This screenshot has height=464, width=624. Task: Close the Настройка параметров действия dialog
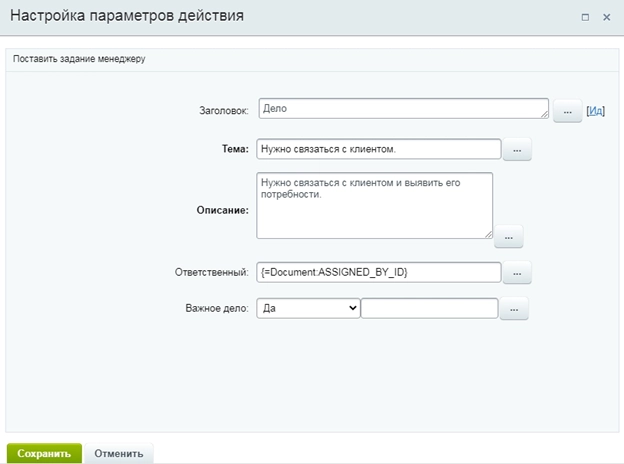[606, 17]
